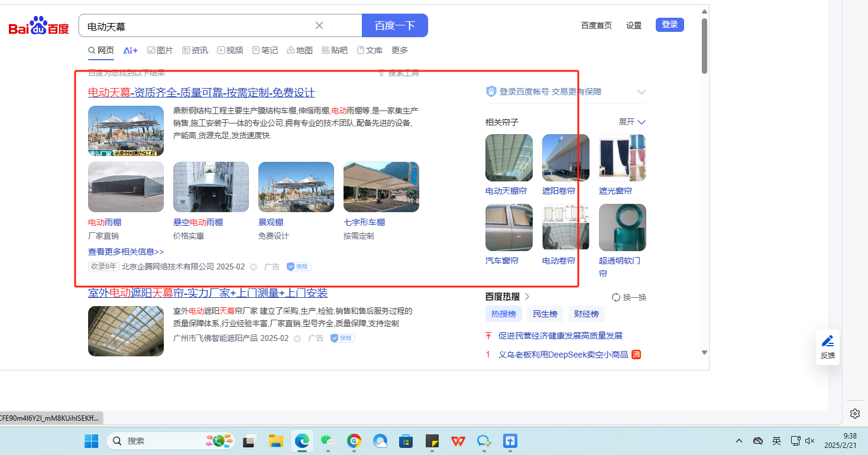Refresh hot searches with 换一换

point(629,297)
